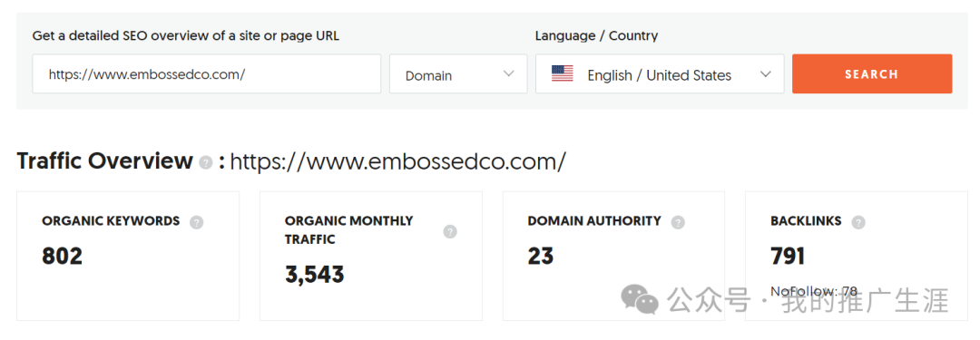Click the WeChat logo in the watermark
Viewport: 980px width, 340px height.
(x=639, y=299)
